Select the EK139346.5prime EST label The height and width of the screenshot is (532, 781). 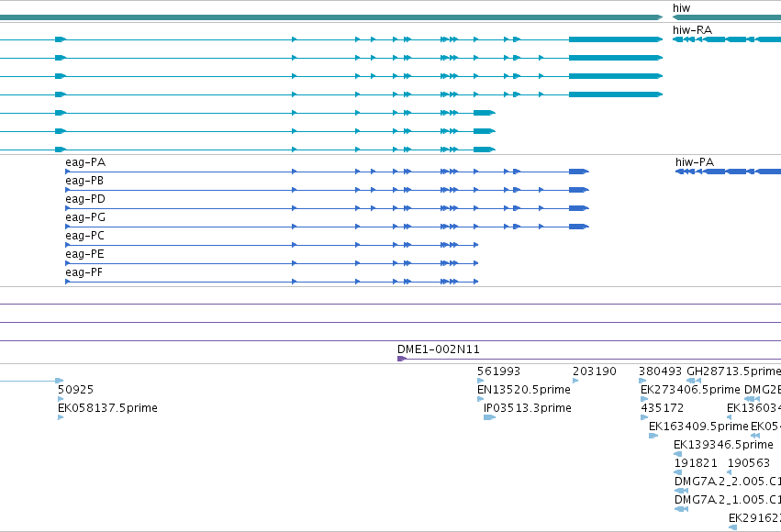point(723,445)
